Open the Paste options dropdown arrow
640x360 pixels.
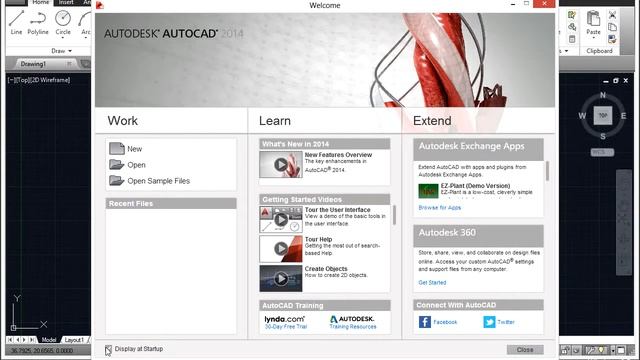(x=593, y=38)
